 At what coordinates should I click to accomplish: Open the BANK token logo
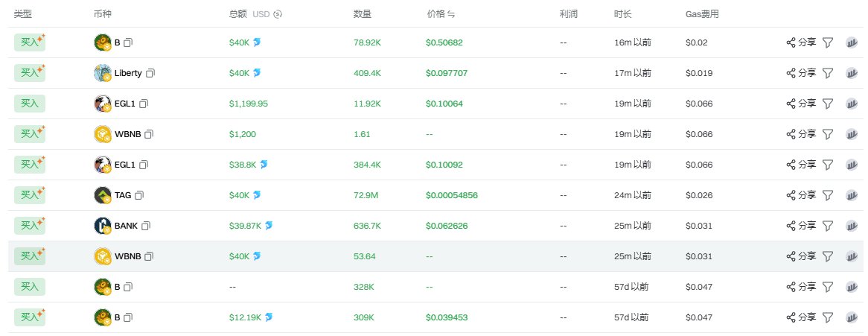coord(103,226)
